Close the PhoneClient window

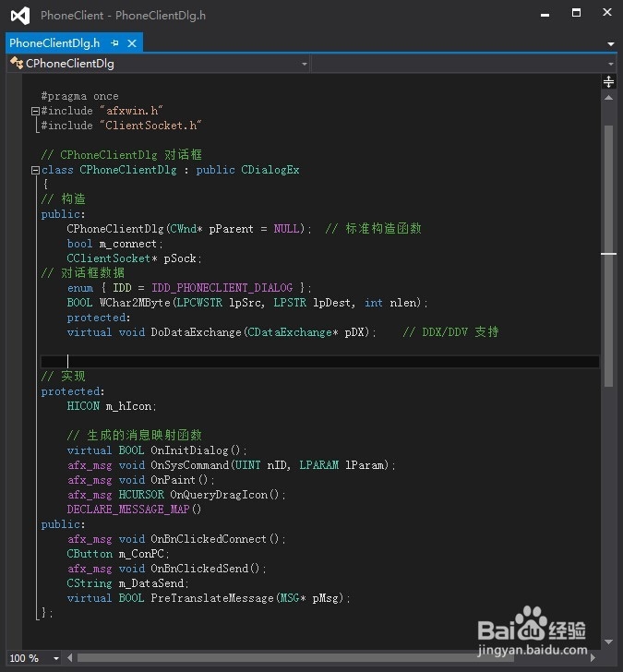[x=607, y=12]
